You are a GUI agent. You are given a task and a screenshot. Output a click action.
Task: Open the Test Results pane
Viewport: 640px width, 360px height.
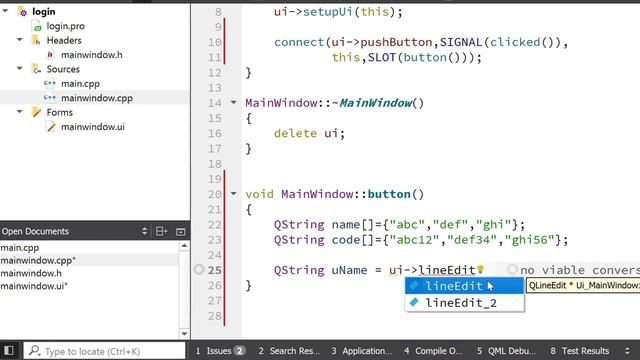(x=580, y=351)
